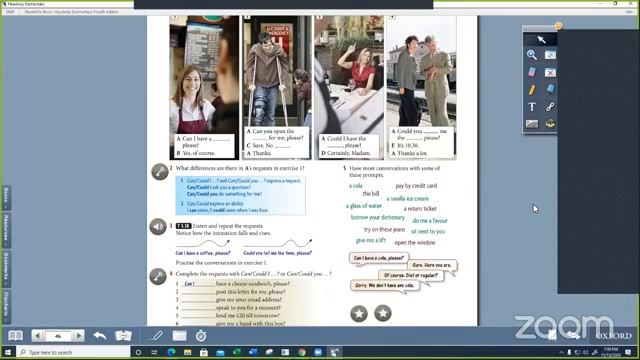Open the Flipcharts side tab
640x360 pixels.
pos(6,306)
